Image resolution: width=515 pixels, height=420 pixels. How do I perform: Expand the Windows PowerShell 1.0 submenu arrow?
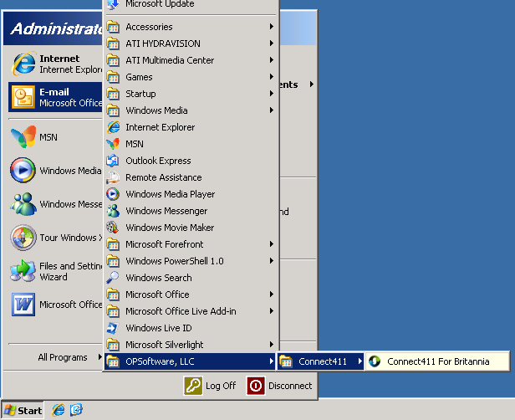click(272, 260)
